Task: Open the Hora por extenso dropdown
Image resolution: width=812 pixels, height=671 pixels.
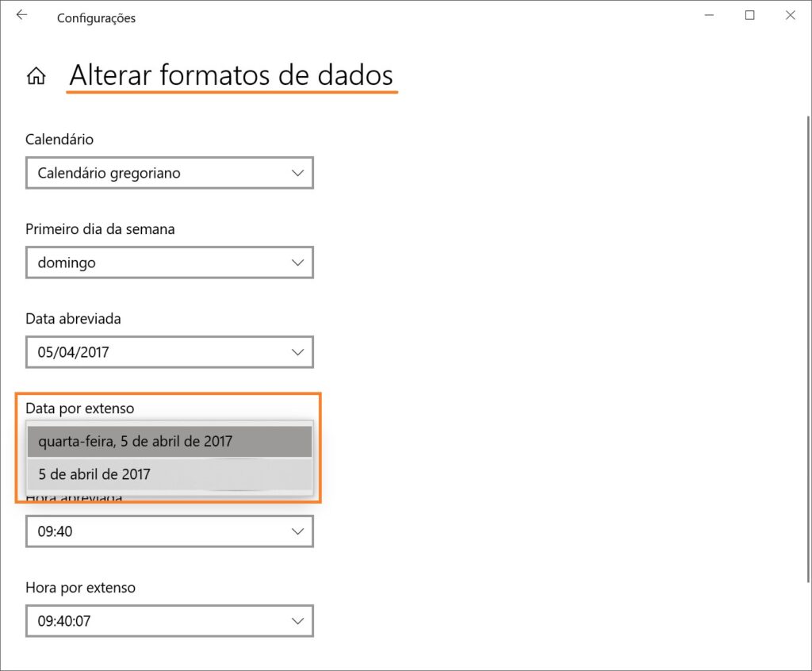Action: [169, 621]
